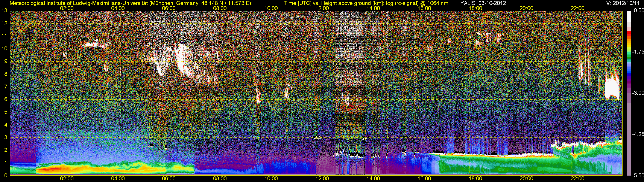Click the 18:00 label on the top time axis

click(475, 8)
